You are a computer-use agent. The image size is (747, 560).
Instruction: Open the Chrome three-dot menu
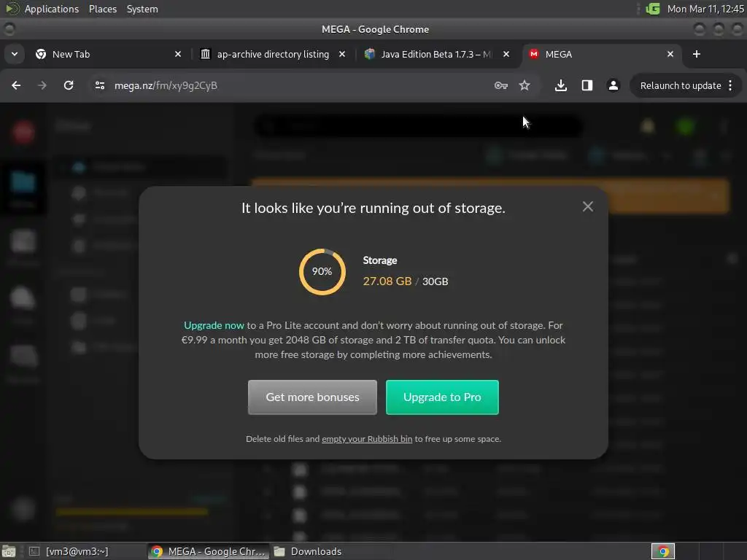[730, 86]
